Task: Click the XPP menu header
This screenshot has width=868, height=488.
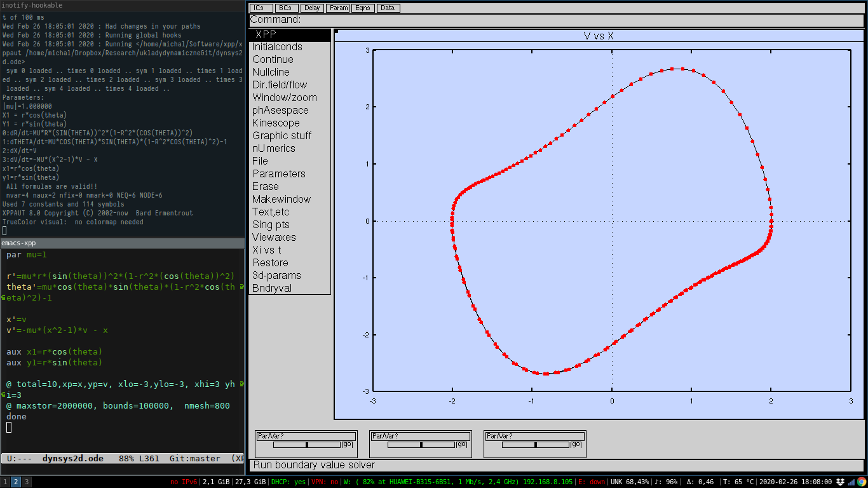Action: pos(290,35)
